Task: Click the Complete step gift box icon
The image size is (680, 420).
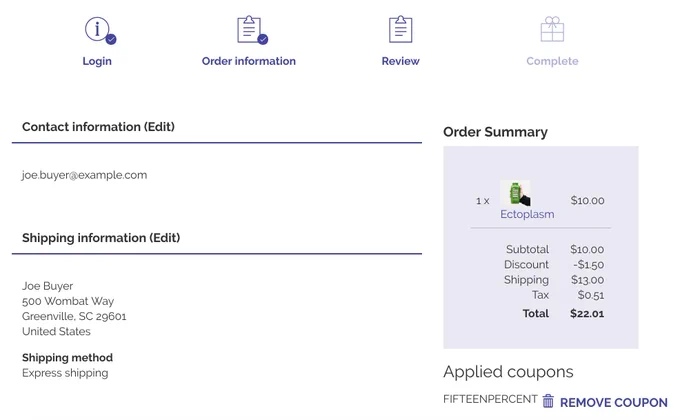Action: tap(552, 30)
